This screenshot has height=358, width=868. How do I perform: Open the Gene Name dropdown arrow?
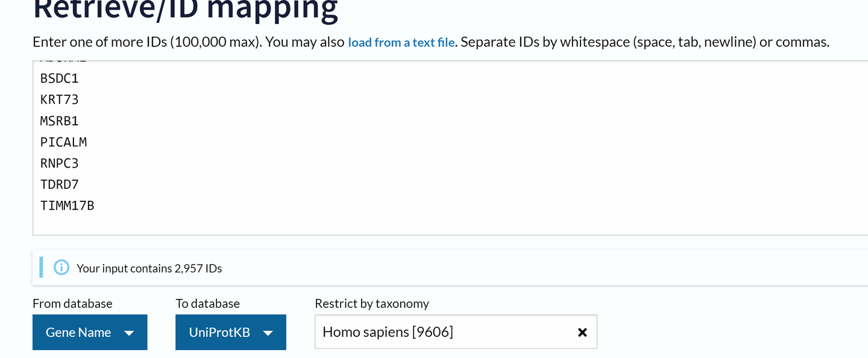click(129, 333)
